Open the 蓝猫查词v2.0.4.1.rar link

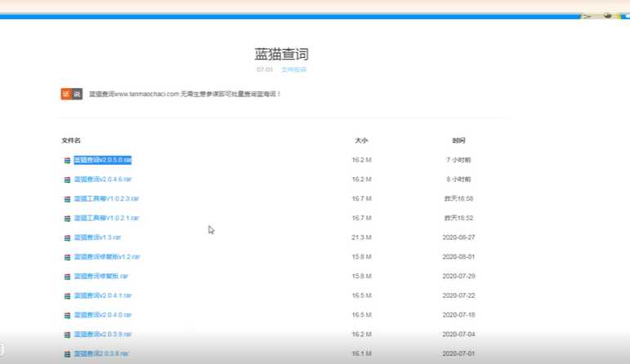coord(103,295)
